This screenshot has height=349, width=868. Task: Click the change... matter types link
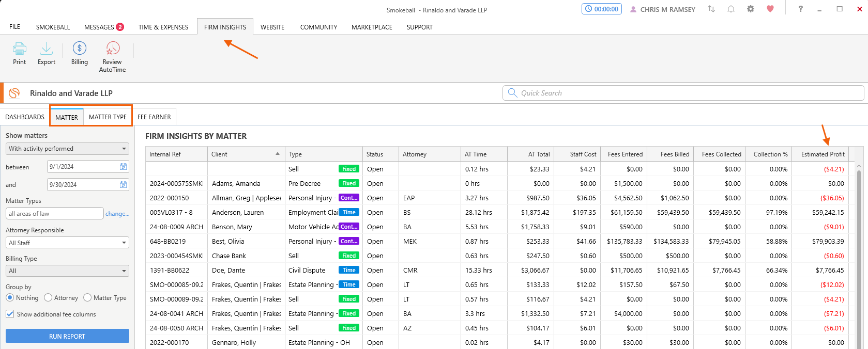pos(117,214)
